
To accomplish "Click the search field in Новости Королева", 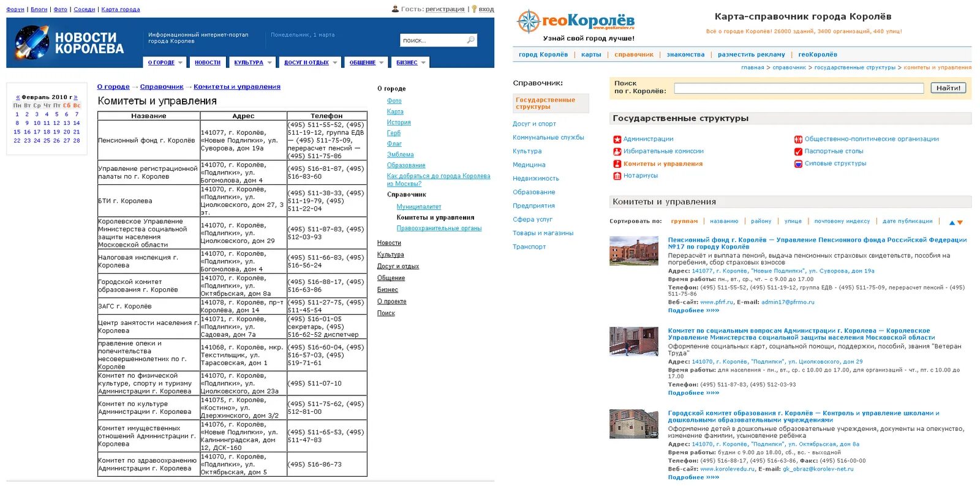I will [x=432, y=40].
